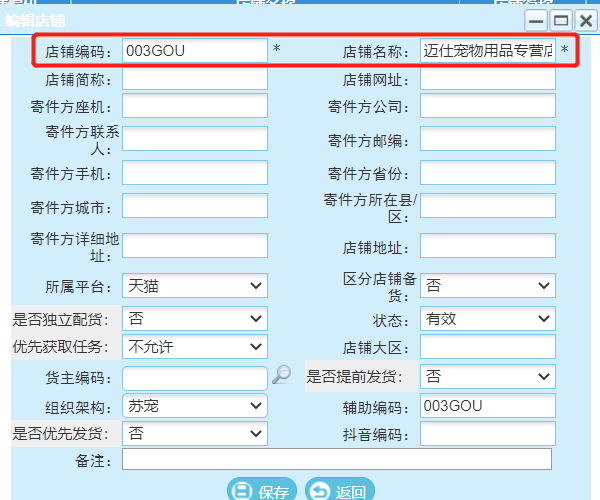This screenshot has height=500, width=600.
Task: Open the 区分店铺备货 dropdown
Action: (x=488, y=285)
